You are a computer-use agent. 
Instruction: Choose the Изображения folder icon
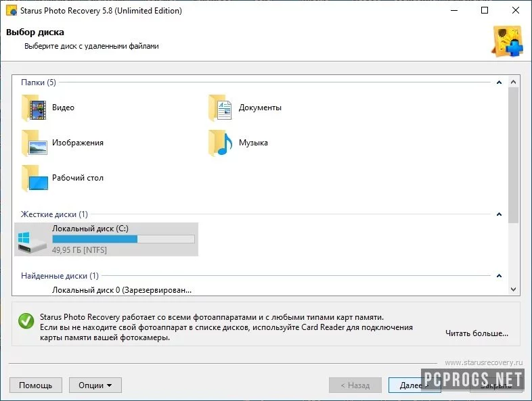(35, 143)
